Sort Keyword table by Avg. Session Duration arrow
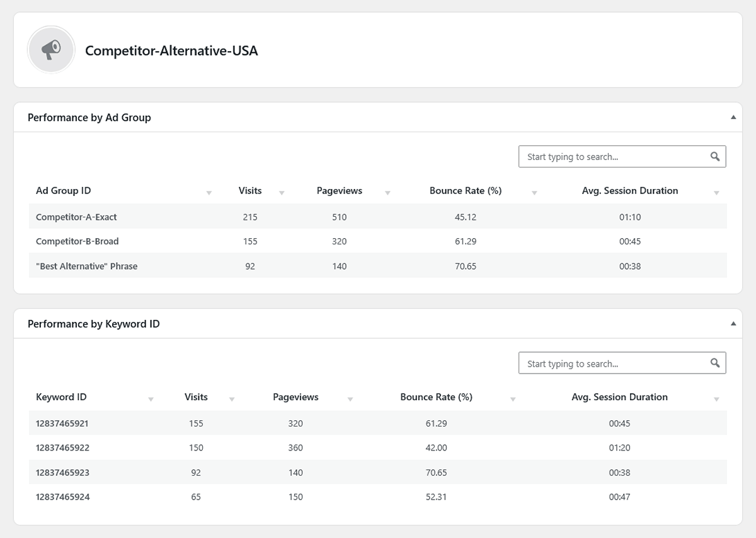756x538 pixels. coord(716,399)
